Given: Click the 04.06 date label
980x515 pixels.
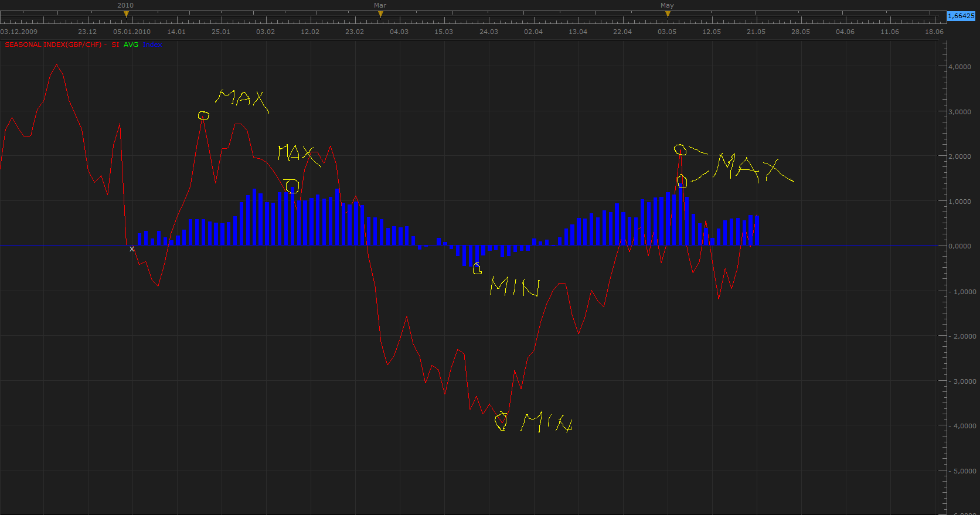Looking at the screenshot, I should pyautogui.click(x=845, y=32).
